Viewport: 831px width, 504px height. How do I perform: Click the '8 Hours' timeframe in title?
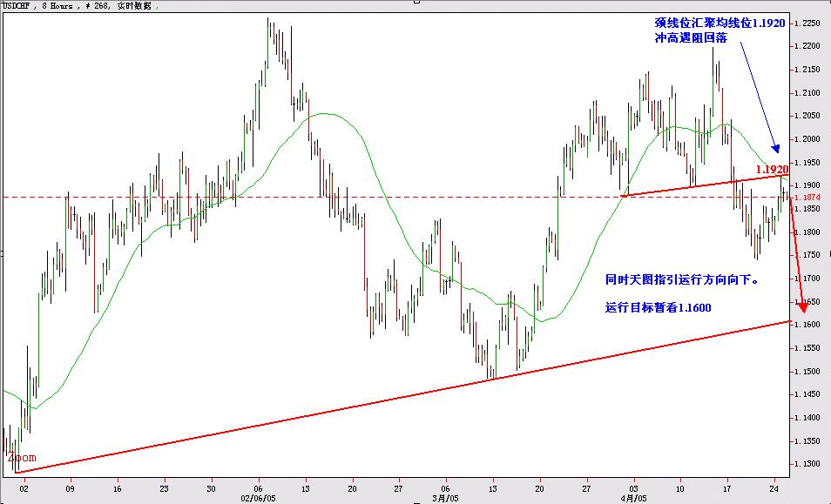(x=56, y=6)
